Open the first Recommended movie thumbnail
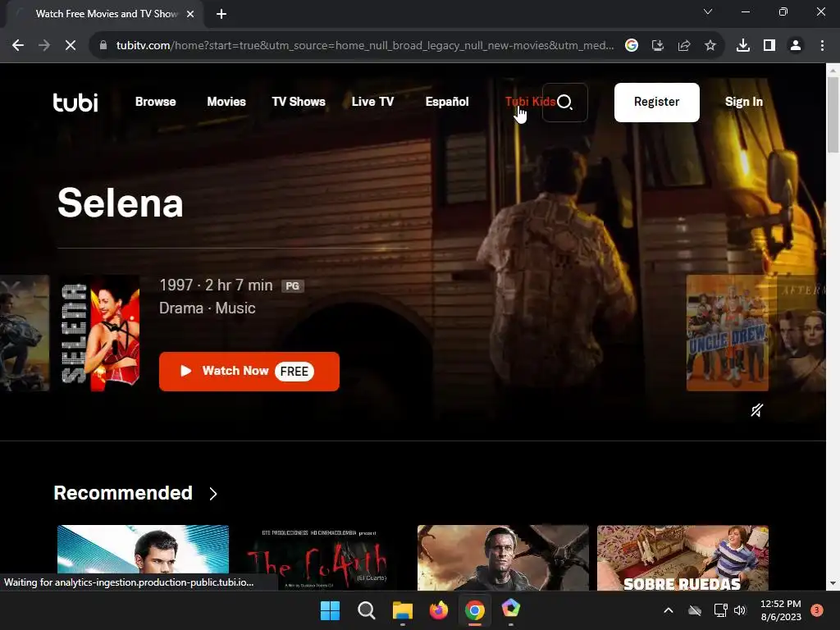840x630 pixels. (143, 557)
